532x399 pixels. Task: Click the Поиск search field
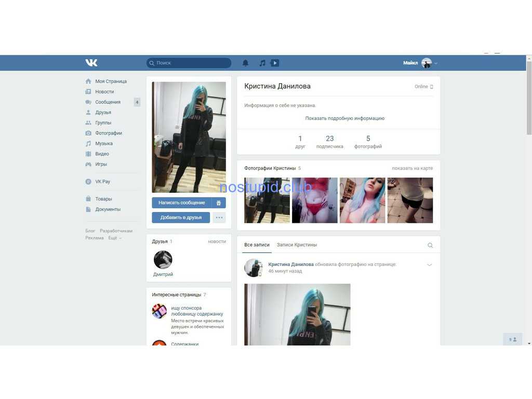(x=189, y=63)
